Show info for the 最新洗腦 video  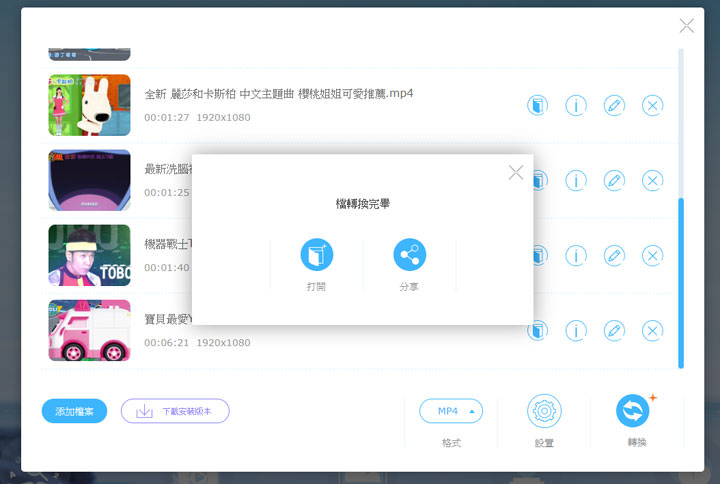pos(576,180)
